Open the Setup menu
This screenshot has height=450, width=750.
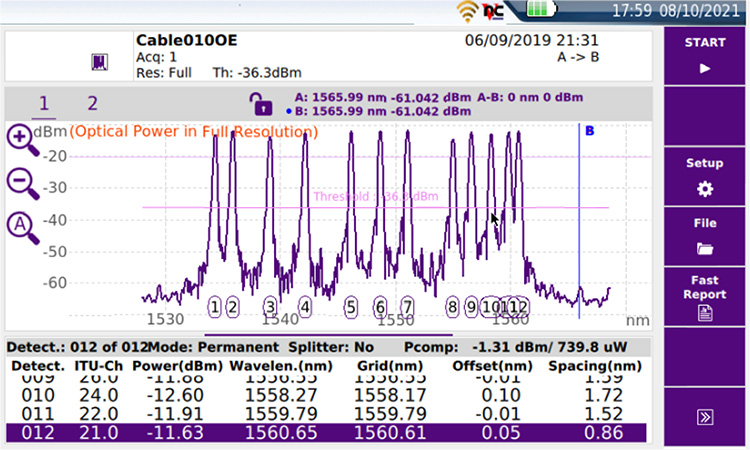tap(704, 175)
